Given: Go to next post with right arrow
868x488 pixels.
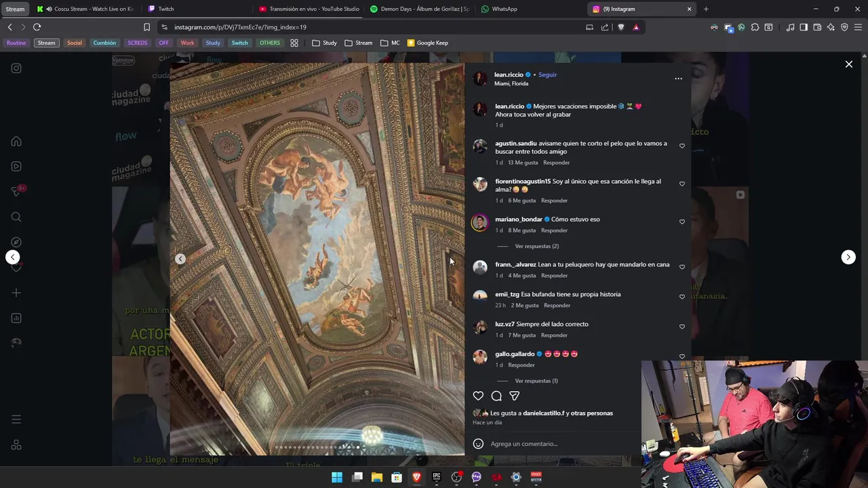Looking at the screenshot, I should pos(848,257).
